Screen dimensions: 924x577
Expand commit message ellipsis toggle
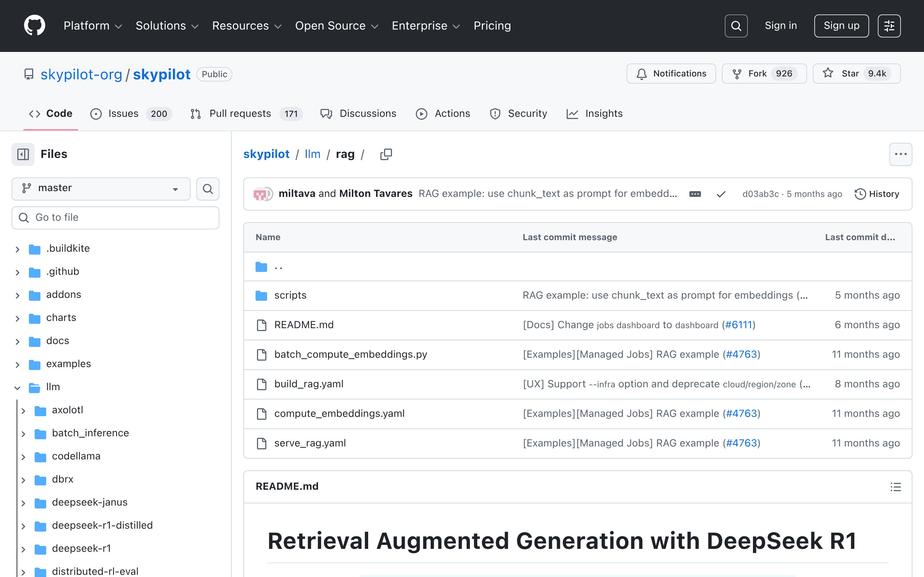[695, 194]
